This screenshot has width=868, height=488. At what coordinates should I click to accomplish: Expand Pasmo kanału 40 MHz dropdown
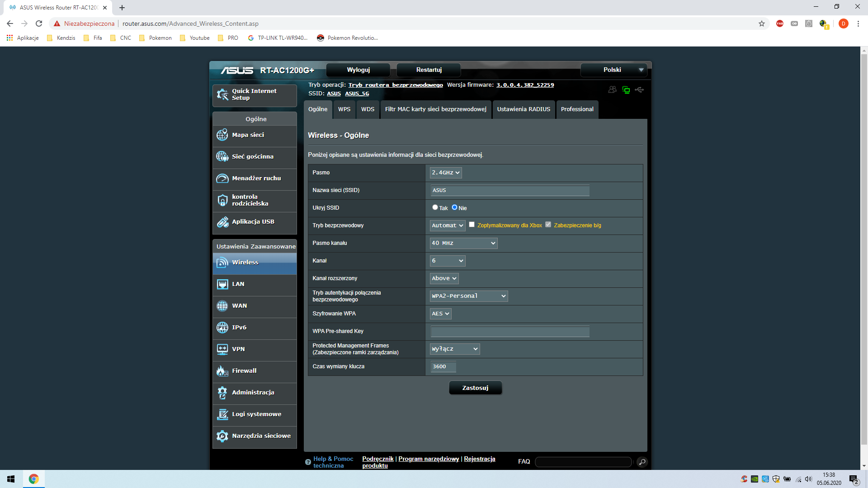463,243
